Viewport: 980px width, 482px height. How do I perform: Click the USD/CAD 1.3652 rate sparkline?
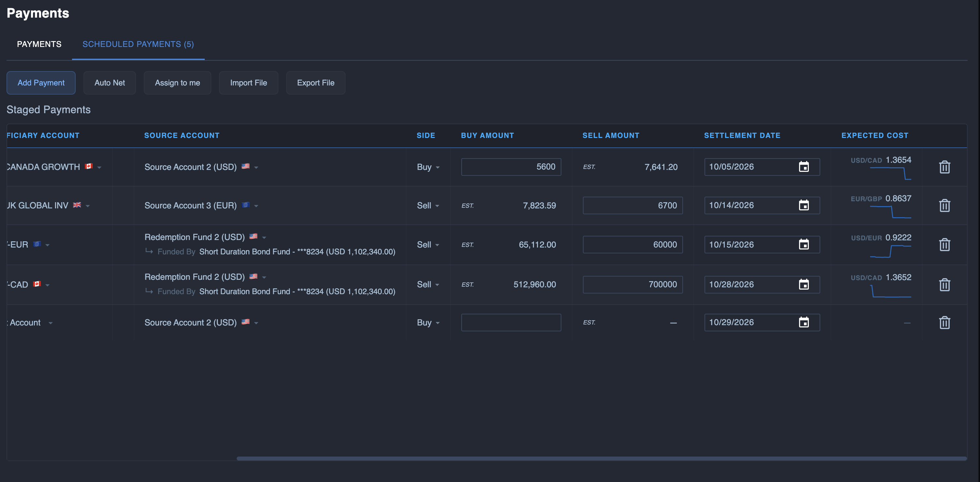pyautogui.click(x=890, y=291)
